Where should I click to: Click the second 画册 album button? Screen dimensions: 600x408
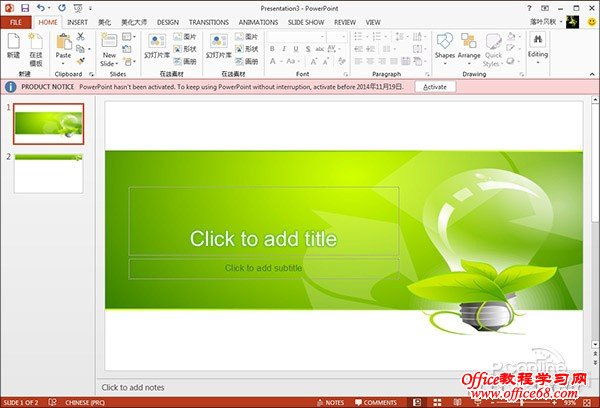(x=246, y=61)
